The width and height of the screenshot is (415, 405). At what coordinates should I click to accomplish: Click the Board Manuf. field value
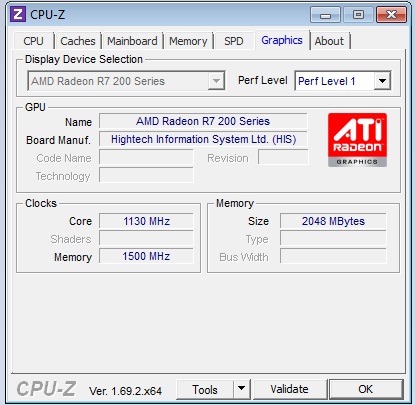coord(203,139)
